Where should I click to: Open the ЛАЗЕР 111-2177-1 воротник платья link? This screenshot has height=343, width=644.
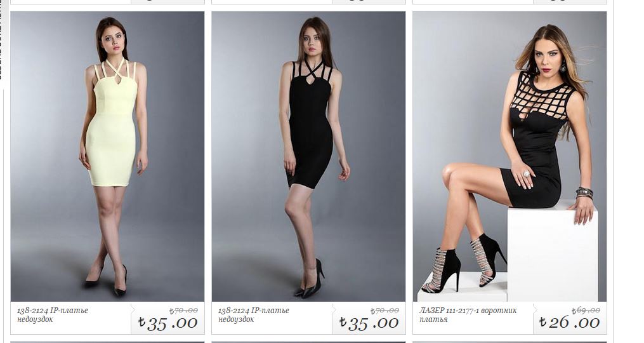pos(468,314)
